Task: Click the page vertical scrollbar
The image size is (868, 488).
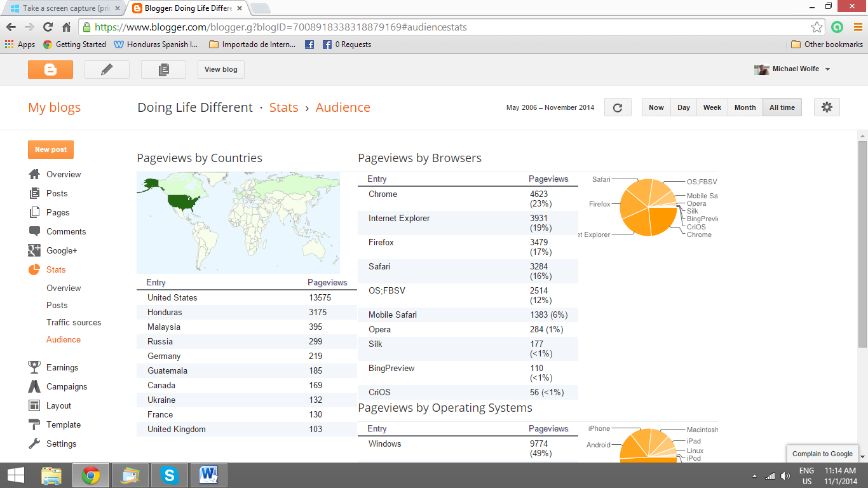Action: [862, 245]
